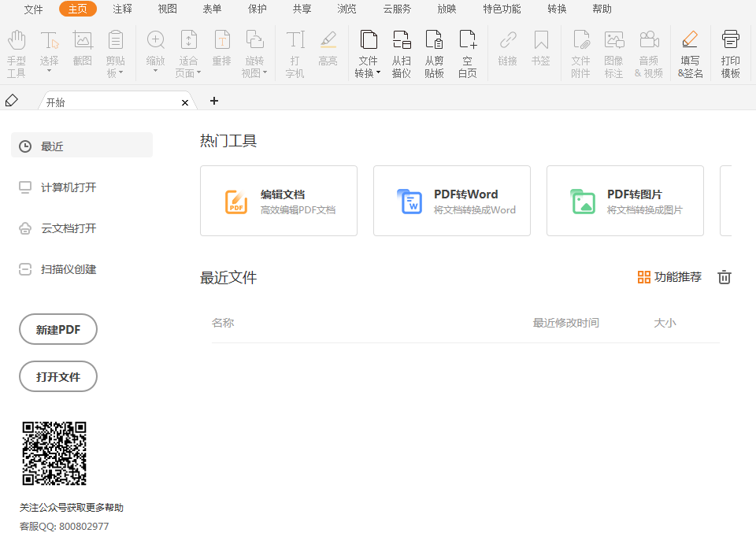756x544 pixels.
Task: Click the trash icon to clear recent files
Action: (724, 277)
